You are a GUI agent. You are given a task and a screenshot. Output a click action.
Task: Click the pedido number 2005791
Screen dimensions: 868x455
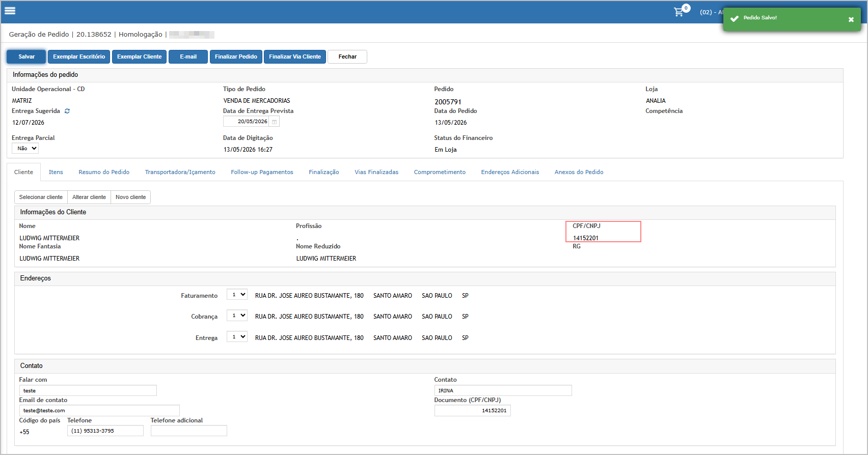[x=448, y=102]
